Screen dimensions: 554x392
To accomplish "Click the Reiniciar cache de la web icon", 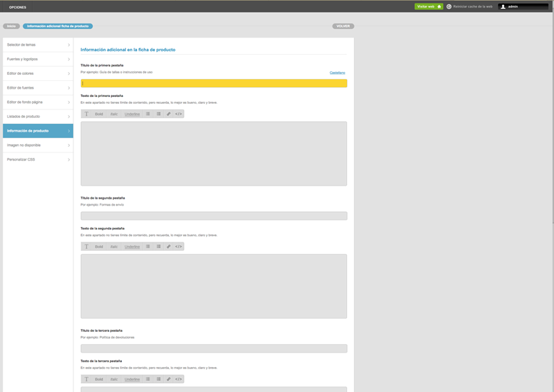I will point(449,6).
